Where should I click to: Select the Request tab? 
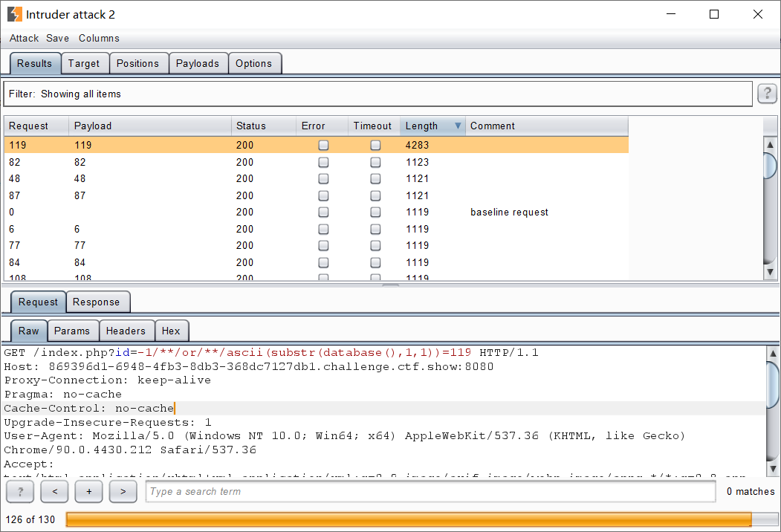click(x=38, y=302)
